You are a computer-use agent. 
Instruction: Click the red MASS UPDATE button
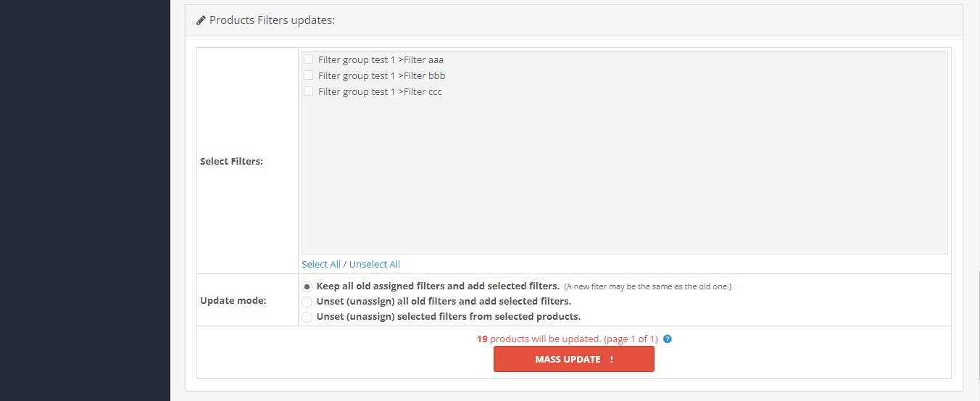[574, 359]
